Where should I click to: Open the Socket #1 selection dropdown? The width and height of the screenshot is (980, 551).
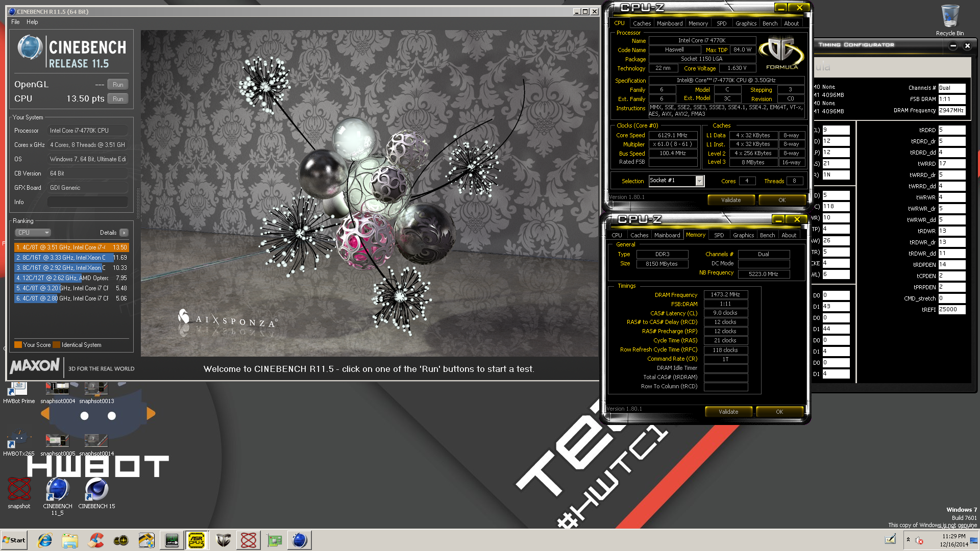(699, 181)
